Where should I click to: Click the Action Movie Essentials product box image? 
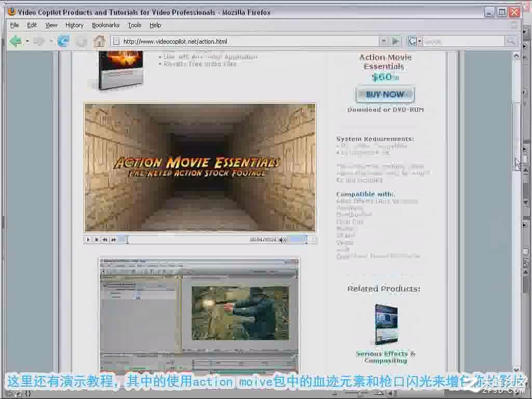pyautogui.click(x=121, y=70)
